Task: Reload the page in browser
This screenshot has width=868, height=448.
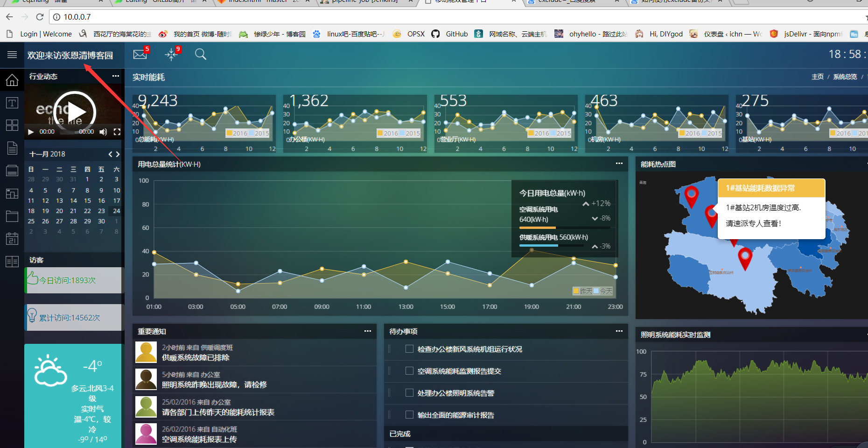Action: 40,17
